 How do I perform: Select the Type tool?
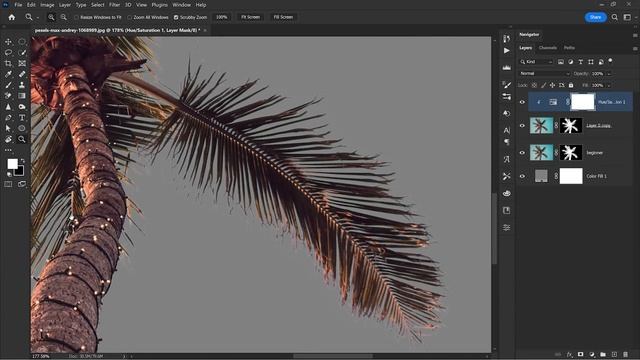coord(22,118)
